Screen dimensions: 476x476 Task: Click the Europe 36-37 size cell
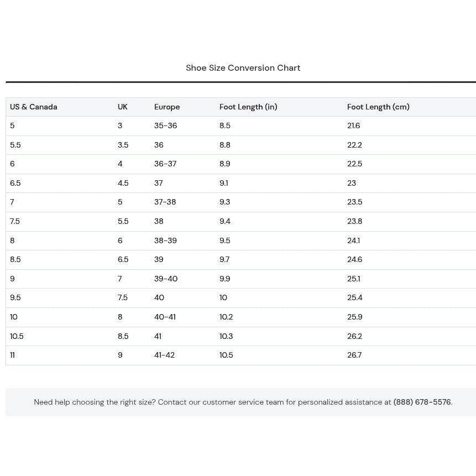[x=165, y=164]
